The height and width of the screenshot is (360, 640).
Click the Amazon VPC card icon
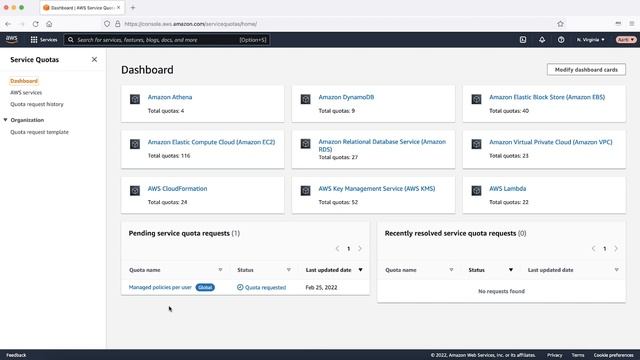(x=476, y=144)
